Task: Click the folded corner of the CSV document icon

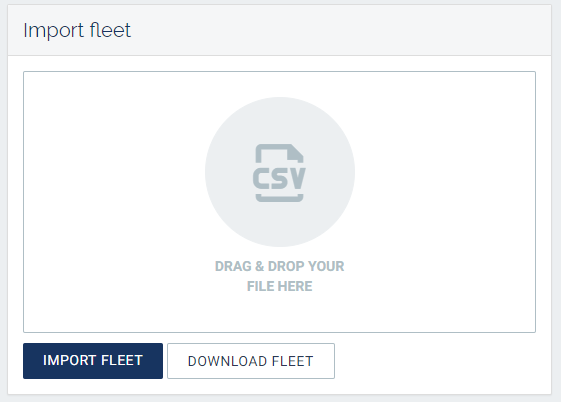Action: click(x=296, y=152)
